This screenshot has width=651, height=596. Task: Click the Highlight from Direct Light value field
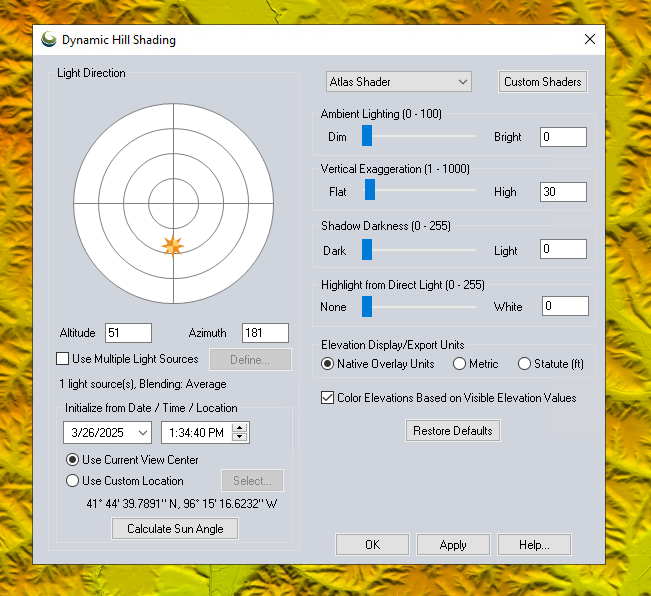point(565,306)
